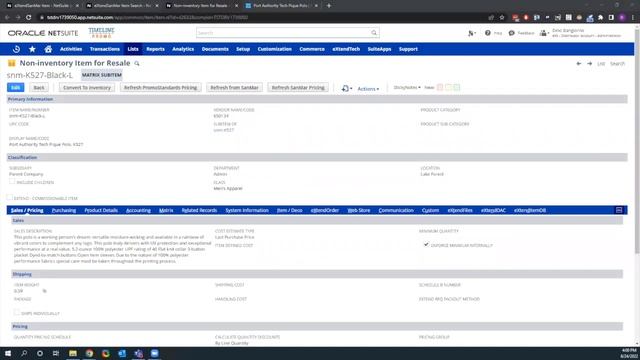Click the Back button
640x360 pixels.
[39, 87]
